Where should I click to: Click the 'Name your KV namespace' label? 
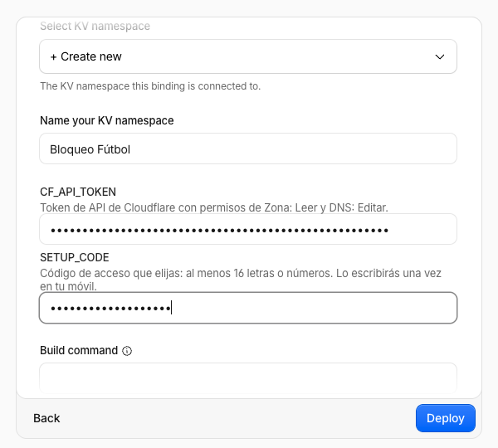click(107, 120)
